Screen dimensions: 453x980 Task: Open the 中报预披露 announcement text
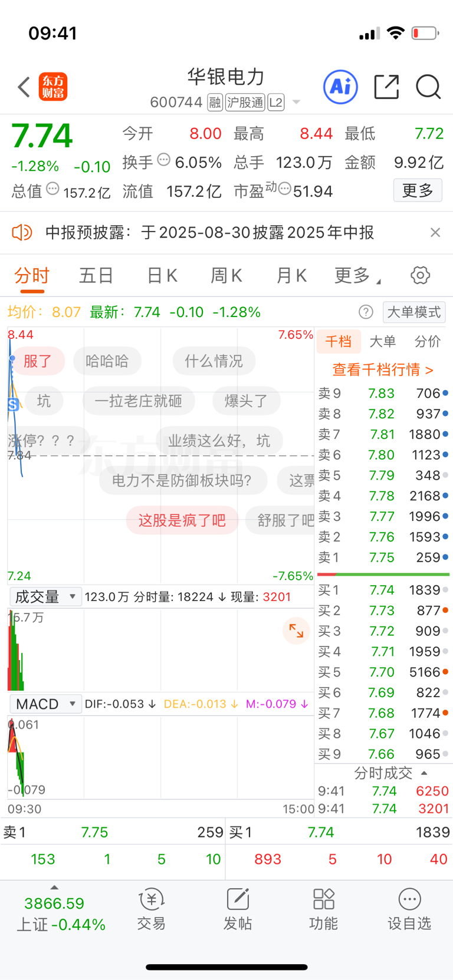pyautogui.click(x=209, y=233)
